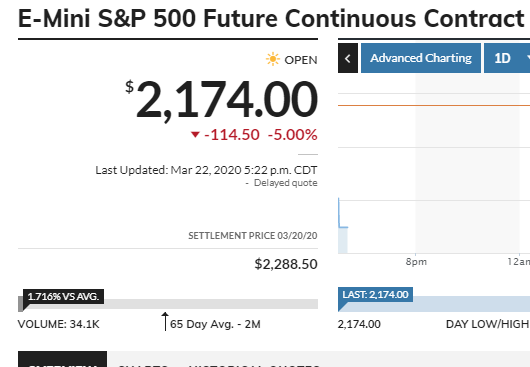Screen dimensions: 530x367
Task: Click the red down triangle price-change indicator
Action: [195, 134]
